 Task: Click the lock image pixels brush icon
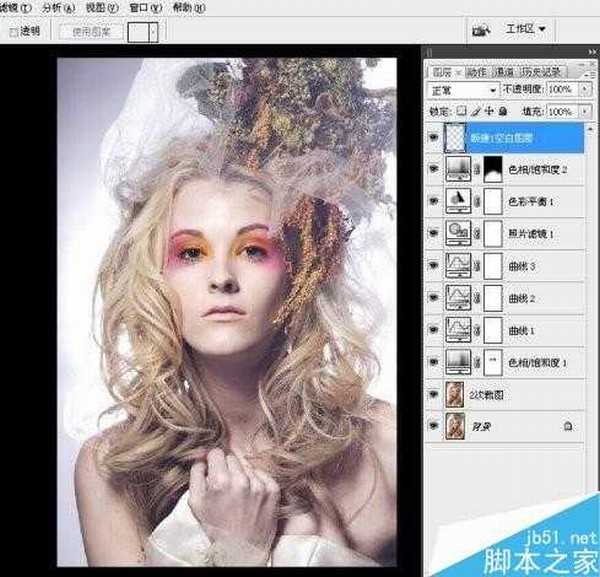[x=477, y=111]
